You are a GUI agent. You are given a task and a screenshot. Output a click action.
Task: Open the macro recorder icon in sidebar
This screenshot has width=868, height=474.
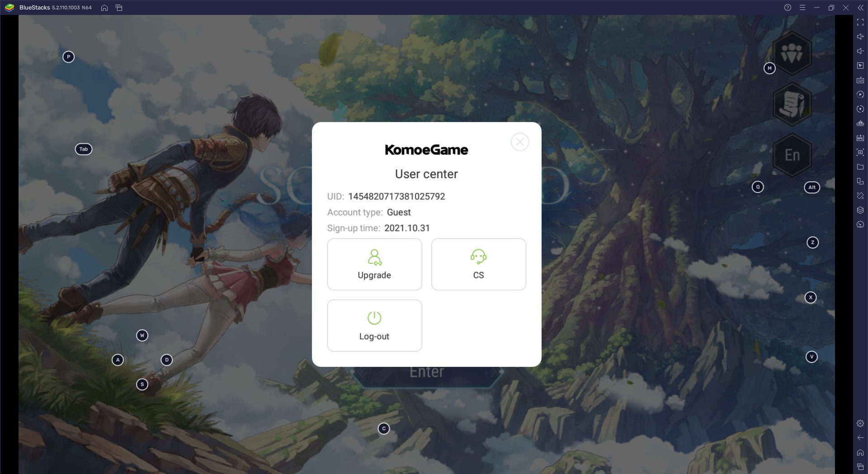click(x=860, y=94)
